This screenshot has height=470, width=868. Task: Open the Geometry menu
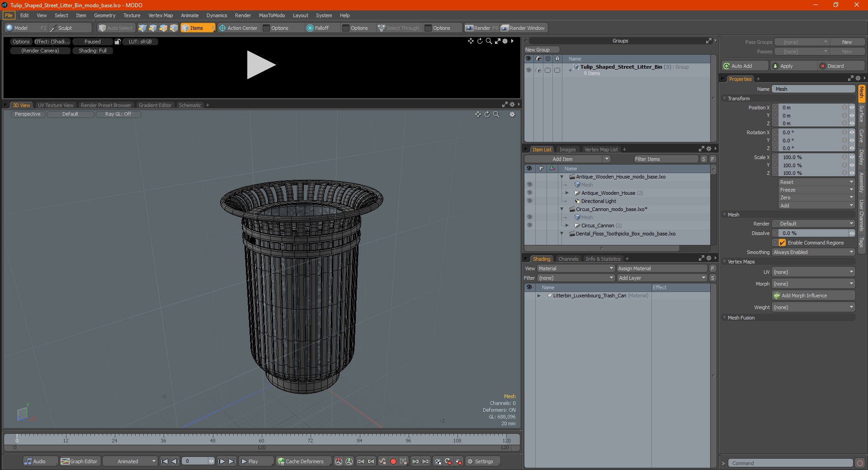104,15
